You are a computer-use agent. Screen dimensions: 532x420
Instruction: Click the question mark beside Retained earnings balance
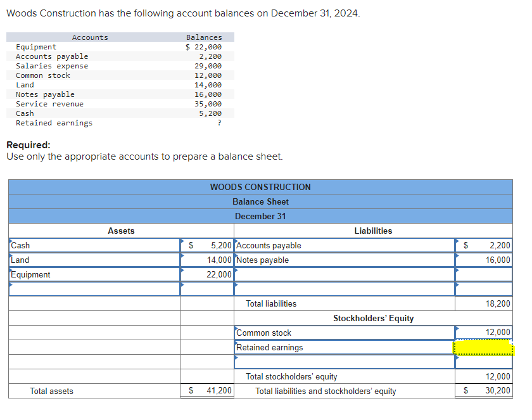(218, 122)
